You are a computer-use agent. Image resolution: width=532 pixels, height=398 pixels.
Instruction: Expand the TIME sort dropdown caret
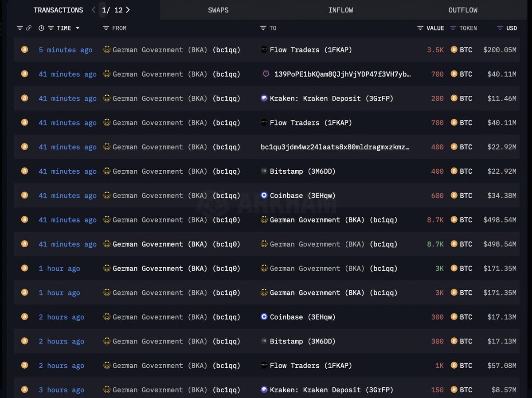coord(78,28)
